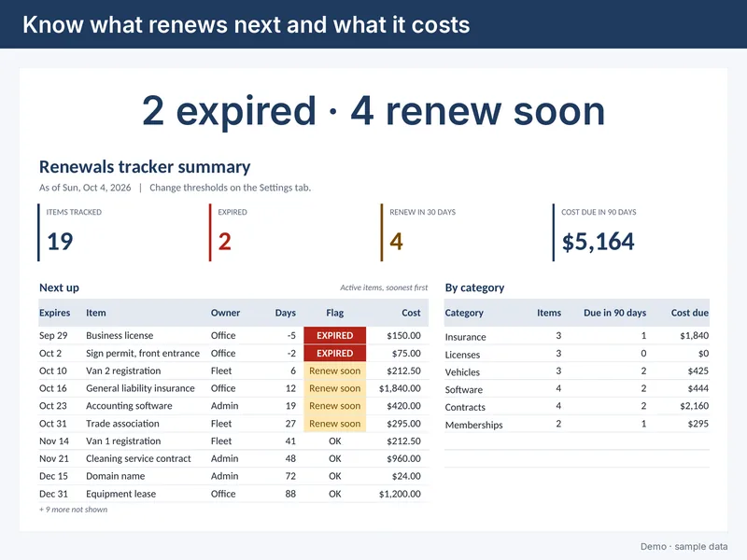
Task: Click the 'Flag' column header
Action: [335, 313]
